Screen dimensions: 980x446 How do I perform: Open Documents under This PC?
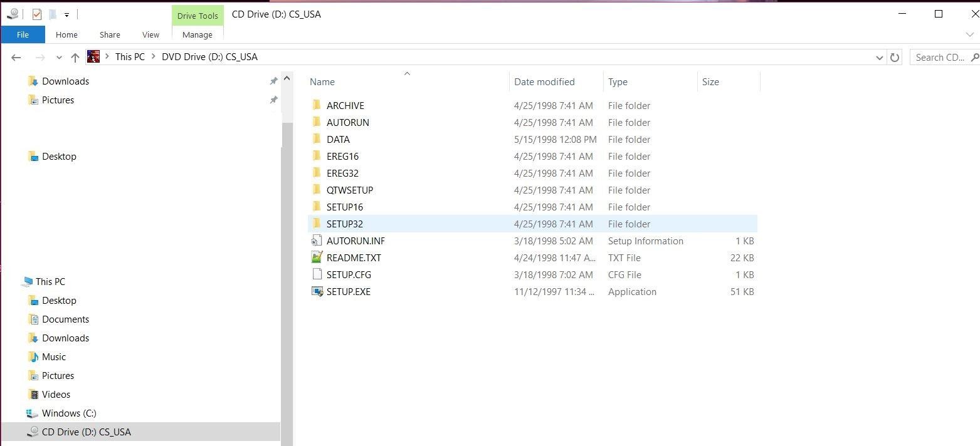coord(65,319)
